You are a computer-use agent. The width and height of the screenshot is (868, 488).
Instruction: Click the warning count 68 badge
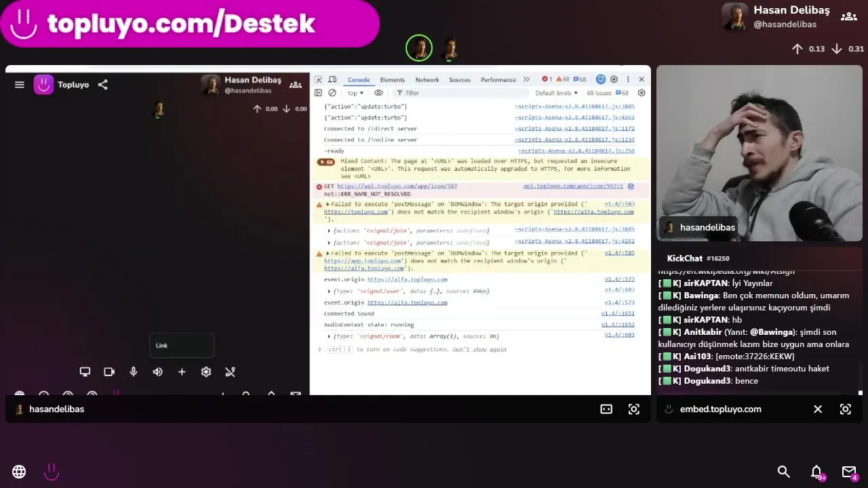[562, 79]
